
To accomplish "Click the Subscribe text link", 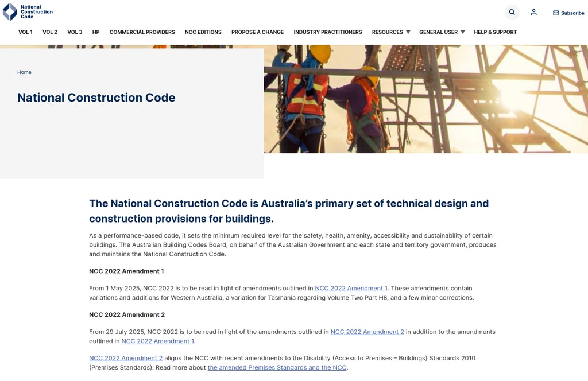I will (572, 13).
